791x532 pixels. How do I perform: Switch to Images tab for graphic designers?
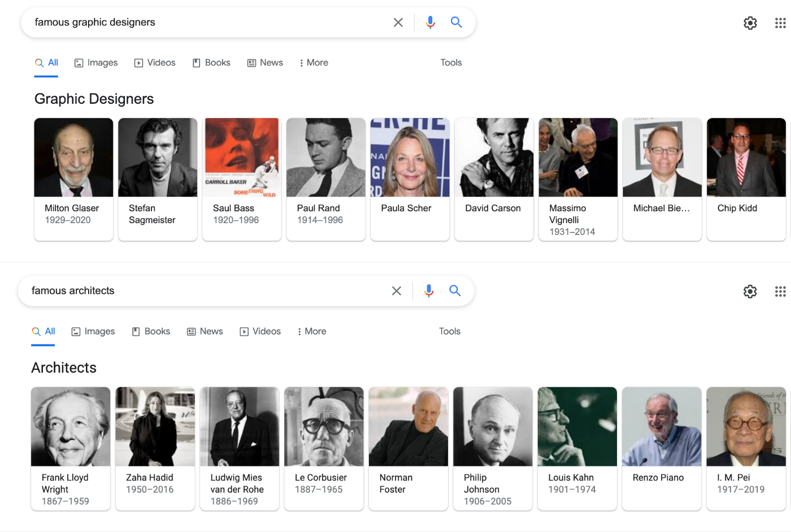click(96, 63)
